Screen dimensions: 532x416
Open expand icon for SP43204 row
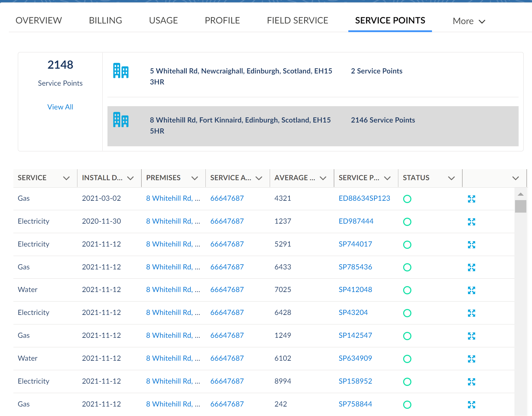click(471, 313)
